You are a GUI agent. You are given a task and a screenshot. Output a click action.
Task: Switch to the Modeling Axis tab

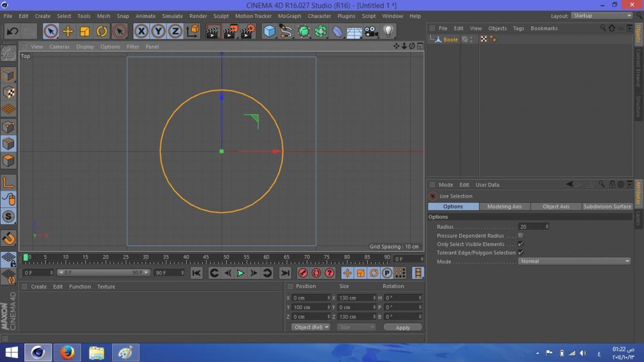(x=504, y=207)
